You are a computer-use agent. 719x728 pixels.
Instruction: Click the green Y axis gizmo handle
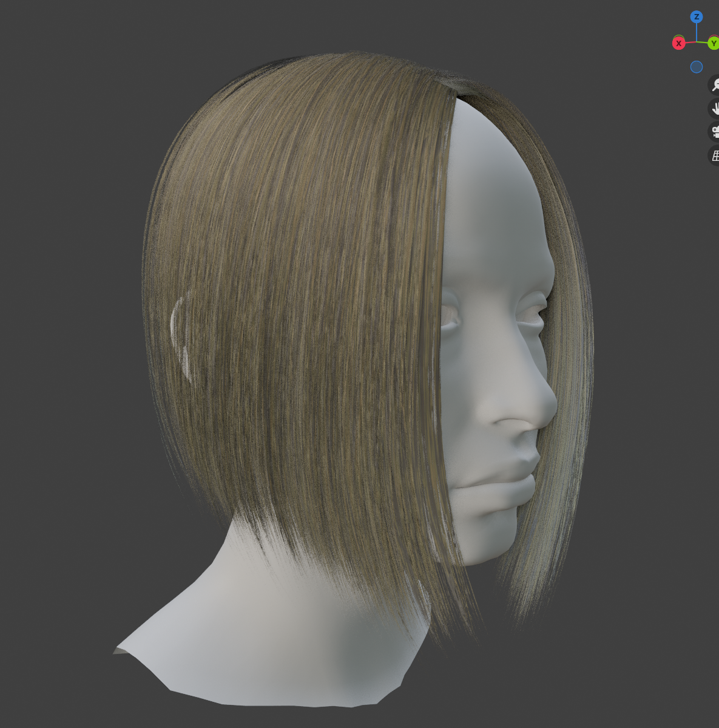[x=713, y=44]
